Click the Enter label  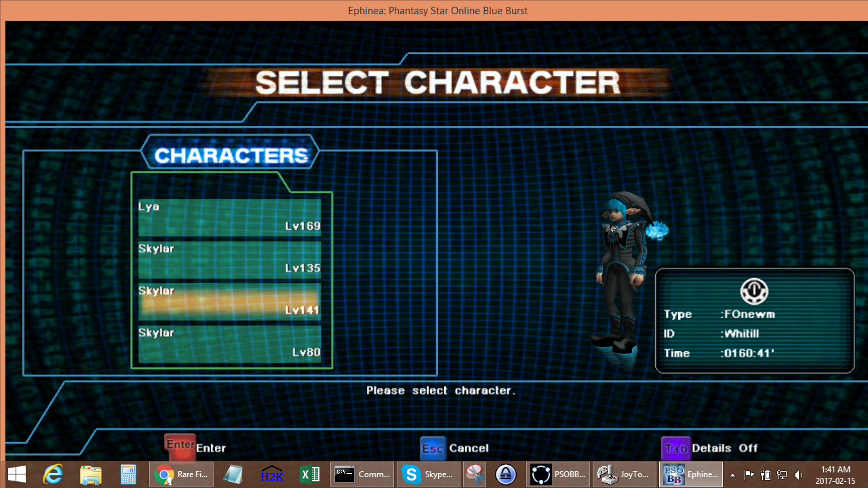211,448
